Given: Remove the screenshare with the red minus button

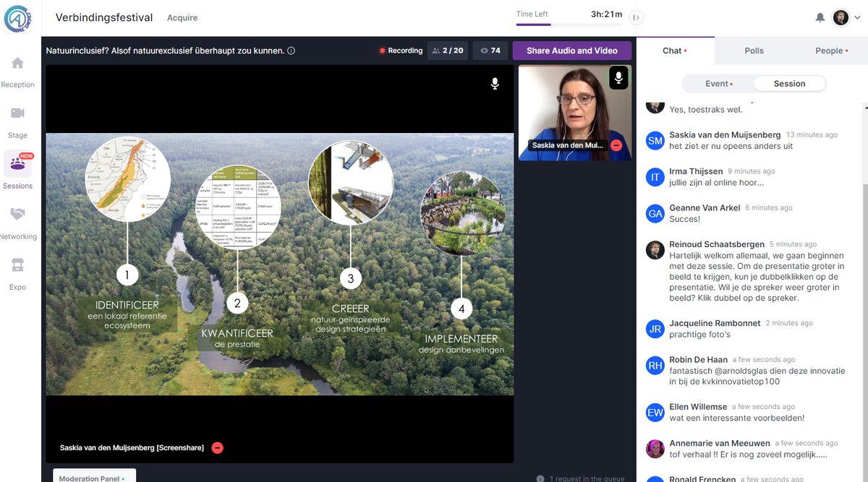Looking at the screenshot, I should (217, 447).
